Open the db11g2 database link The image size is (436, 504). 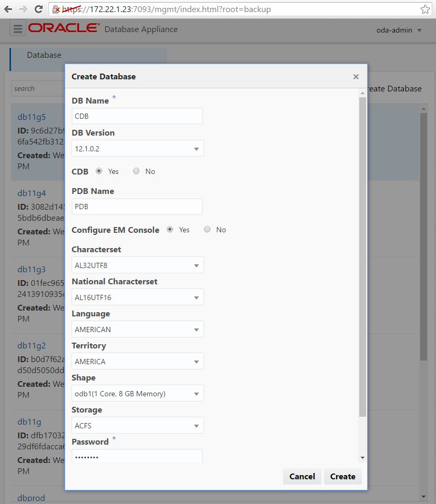[32, 345]
